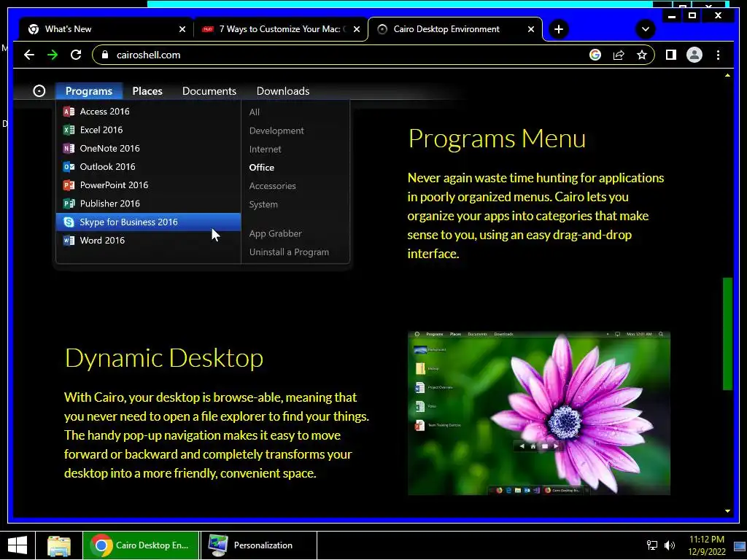Click Cairo Desktop En... Chrome taskbar button
Viewport: 747px width, 560px height.
tap(141, 545)
